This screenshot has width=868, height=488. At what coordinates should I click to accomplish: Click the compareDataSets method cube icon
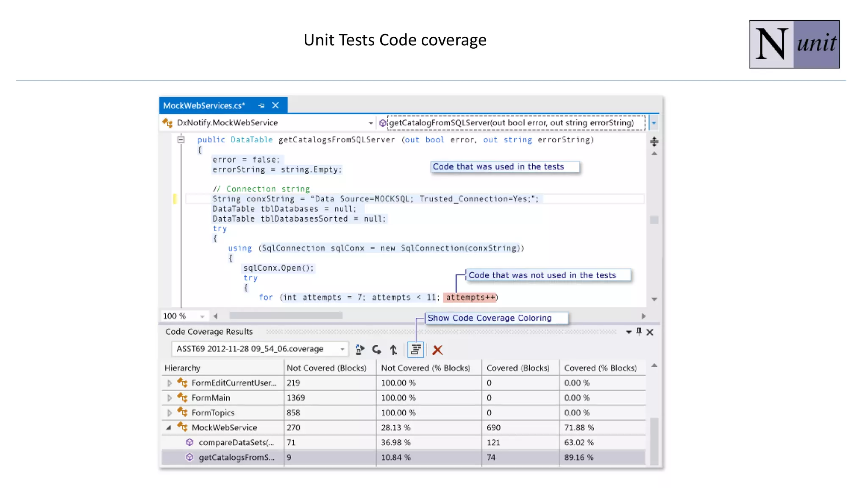(x=189, y=442)
